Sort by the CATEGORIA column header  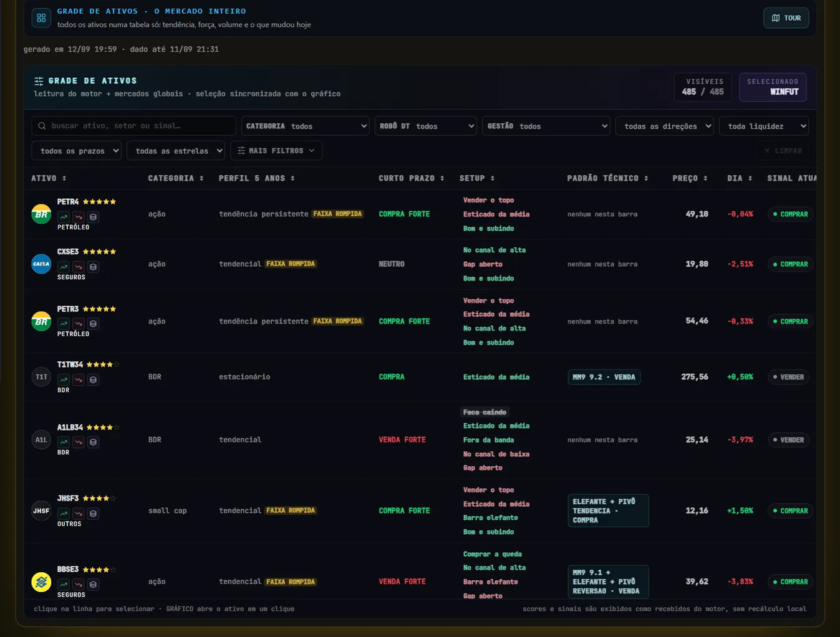[x=176, y=178]
